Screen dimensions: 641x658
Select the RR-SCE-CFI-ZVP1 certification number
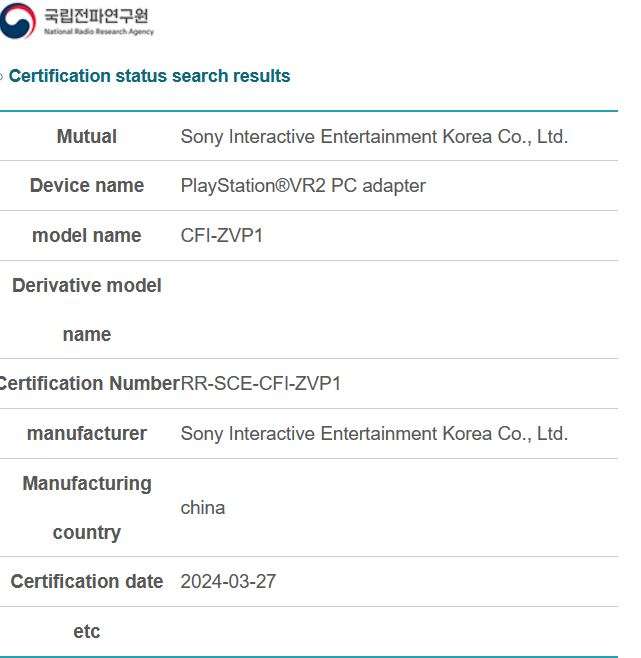pyautogui.click(x=261, y=384)
